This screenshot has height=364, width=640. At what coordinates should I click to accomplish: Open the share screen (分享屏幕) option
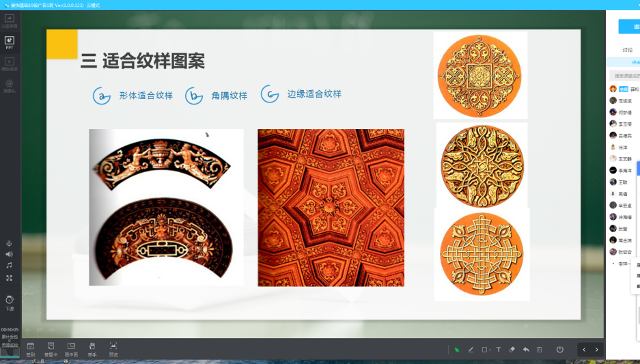(x=10, y=20)
